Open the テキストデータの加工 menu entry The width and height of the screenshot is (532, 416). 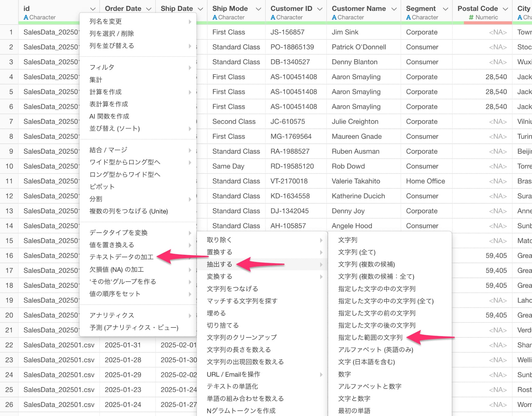(121, 257)
